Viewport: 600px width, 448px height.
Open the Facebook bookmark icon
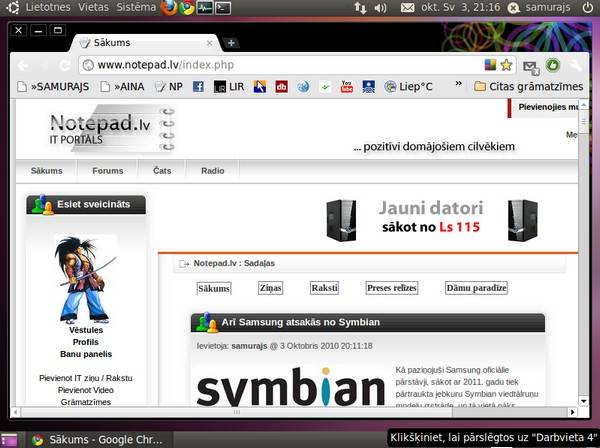tap(198, 87)
